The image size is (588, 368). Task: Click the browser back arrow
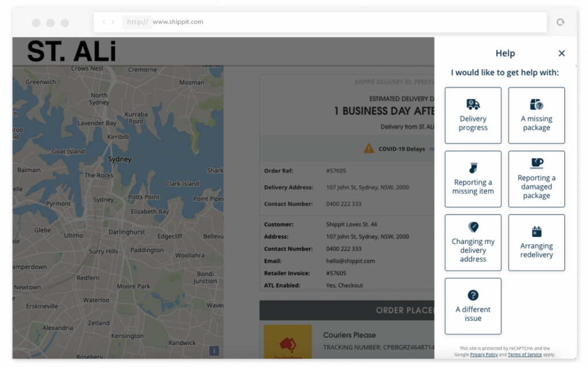[105, 22]
